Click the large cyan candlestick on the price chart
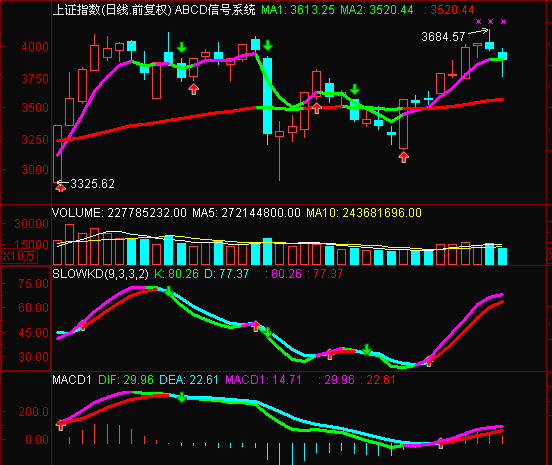 [x=268, y=96]
